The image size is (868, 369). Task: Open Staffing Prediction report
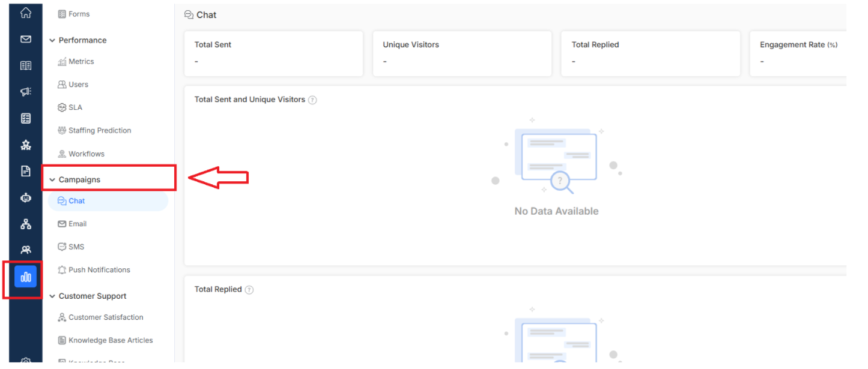coord(94,130)
